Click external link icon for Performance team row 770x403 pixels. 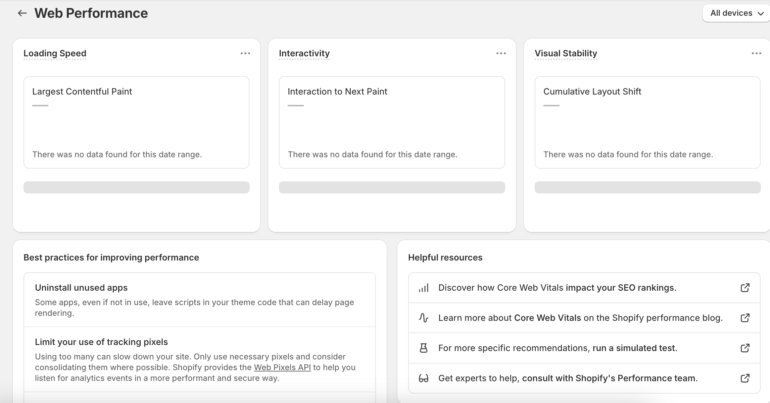click(x=745, y=378)
